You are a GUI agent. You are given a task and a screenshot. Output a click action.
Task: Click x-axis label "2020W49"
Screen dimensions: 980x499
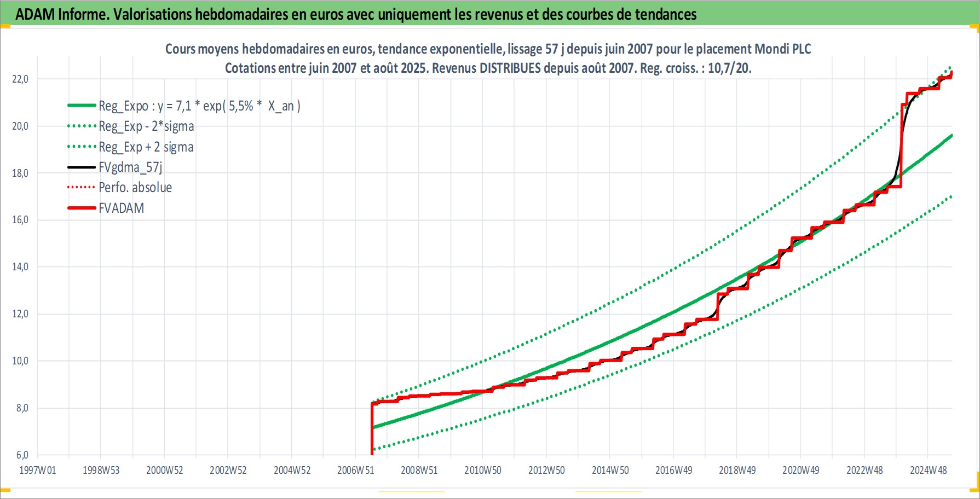pyautogui.click(x=800, y=471)
